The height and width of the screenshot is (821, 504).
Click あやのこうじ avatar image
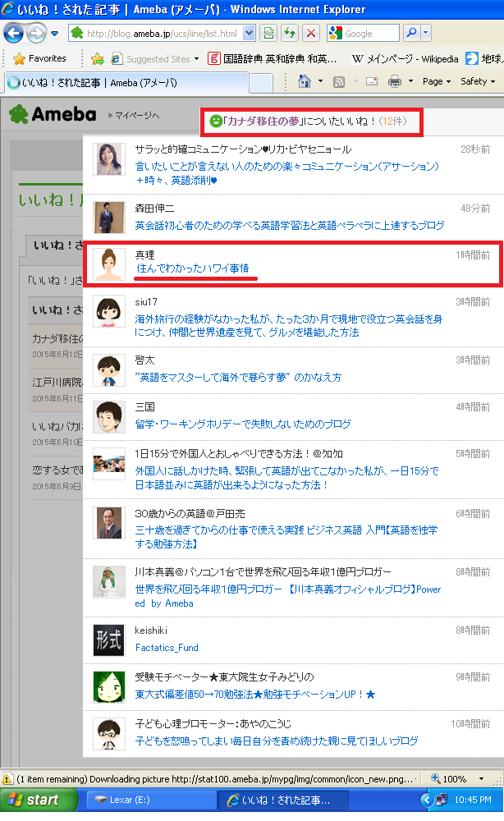(109, 733)
